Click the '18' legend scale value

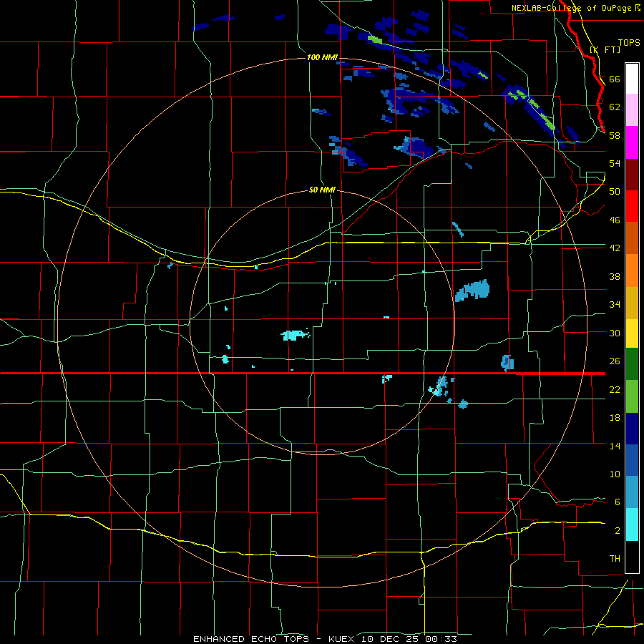coord(615,418)
